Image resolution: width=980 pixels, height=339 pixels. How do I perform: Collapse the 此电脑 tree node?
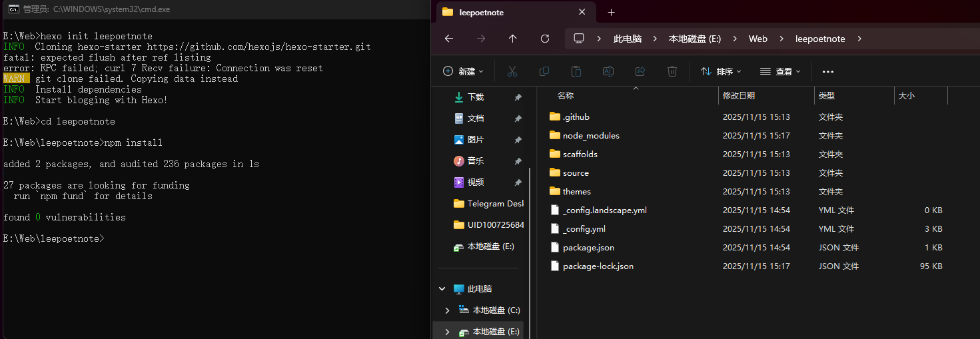coord(442,289)
